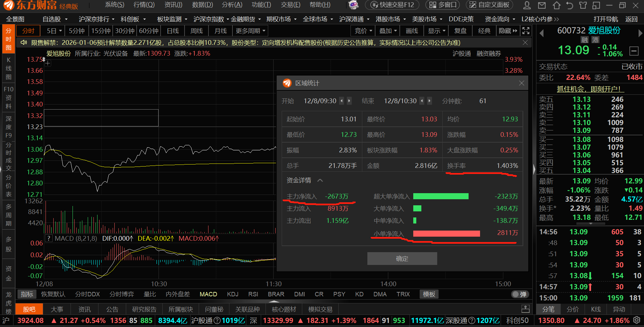
Task: Click 沪股通 help question icon
Action: click(x=217, y=320)
